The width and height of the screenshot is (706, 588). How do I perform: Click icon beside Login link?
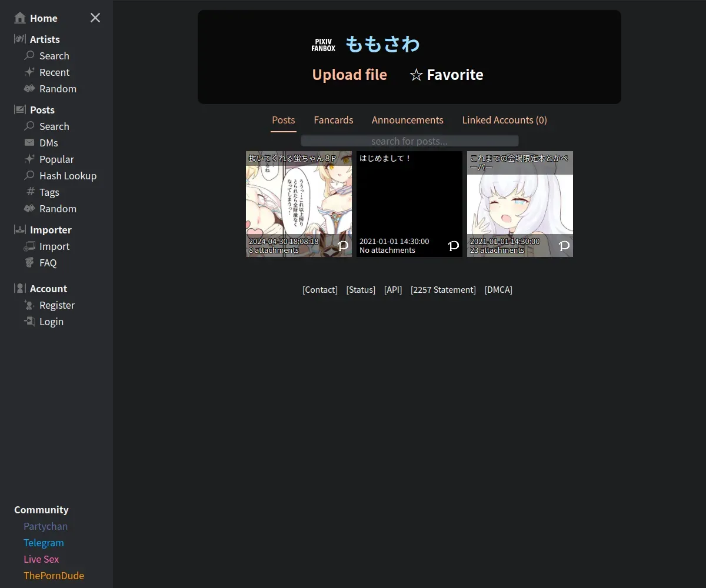(x=29, y=321)
